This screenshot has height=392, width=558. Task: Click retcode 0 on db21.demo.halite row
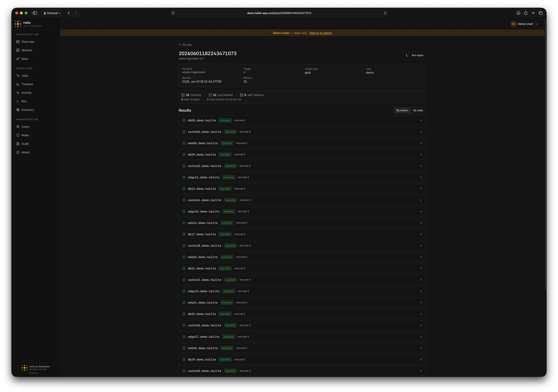coord(240,268)
